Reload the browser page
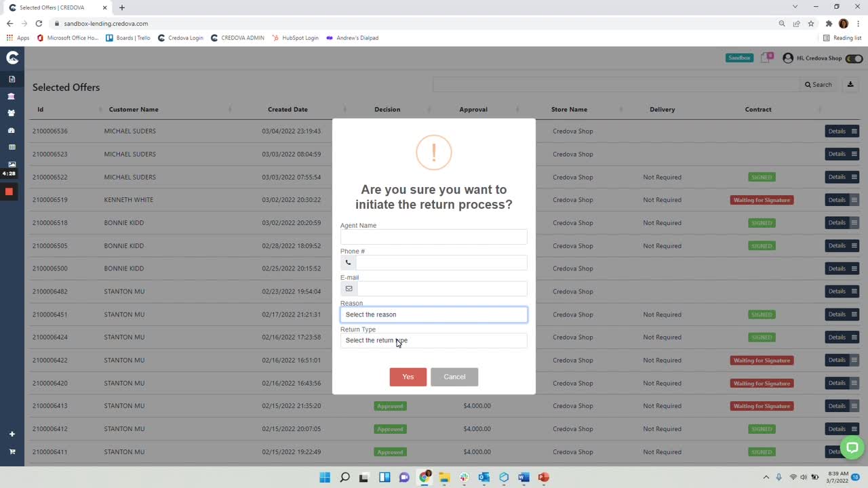The height and width of the screenshot is (488, 868). click(x=39, y=23)
